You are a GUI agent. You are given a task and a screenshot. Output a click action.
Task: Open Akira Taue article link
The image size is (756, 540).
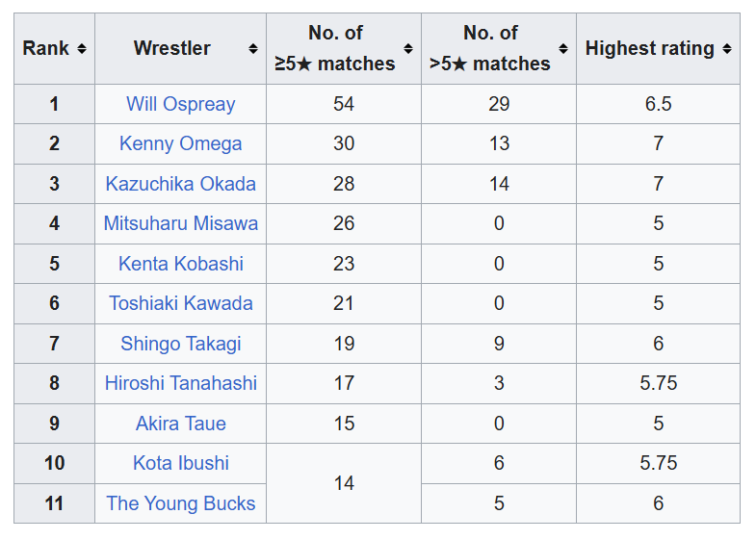coord(181,424)
